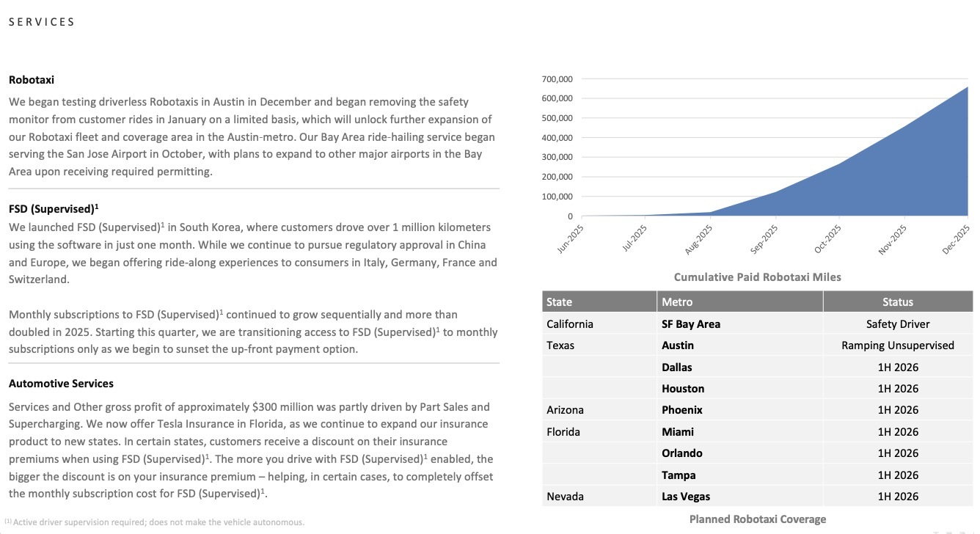Select the Phoenix metro cell

tap(682, 410)
